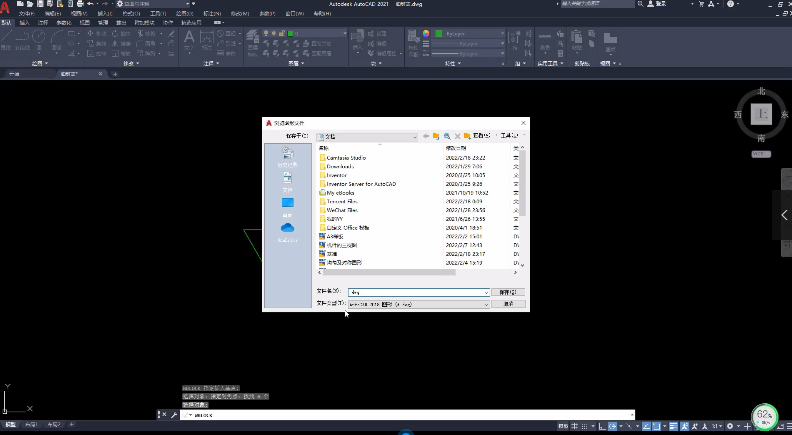Toggle layer lock icon in layer dropdown
This screenshot has width=792, height=435.
point(282,33)
